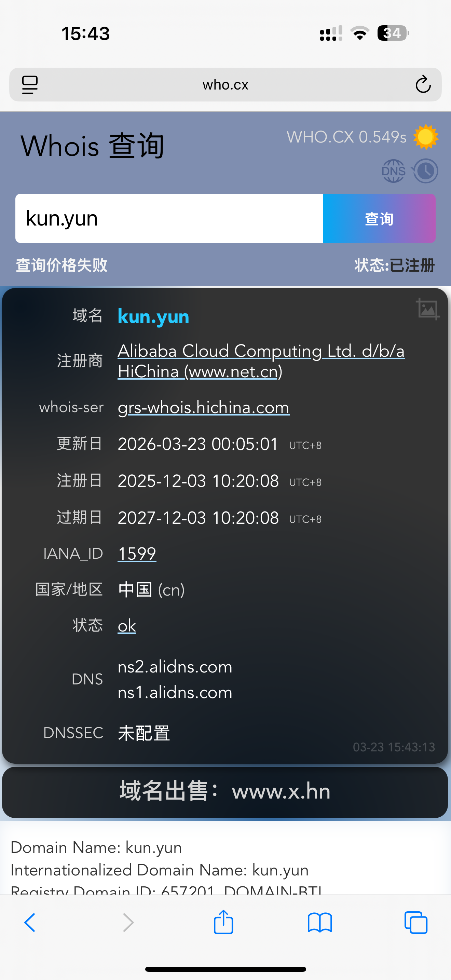The image size is (451, 980).
Task: Open the Alibaba Cloud Computing registrar link
Action: [261, 361]
